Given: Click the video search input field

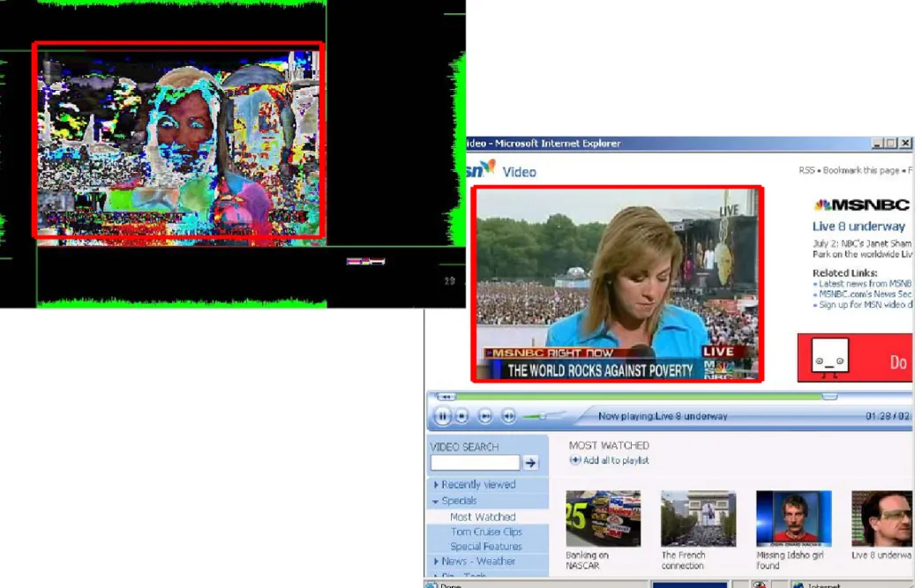Looking at the screenshot, I should 475,463.
